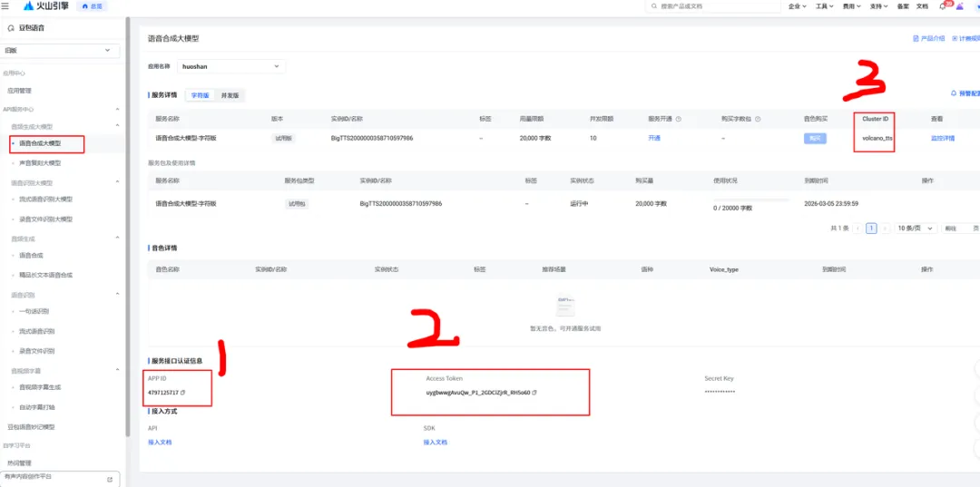This screenshot has width=980, height=487.
Task: Open the 旧版 version dropdown
Action: pyautogui.click(x=61, y=50)
